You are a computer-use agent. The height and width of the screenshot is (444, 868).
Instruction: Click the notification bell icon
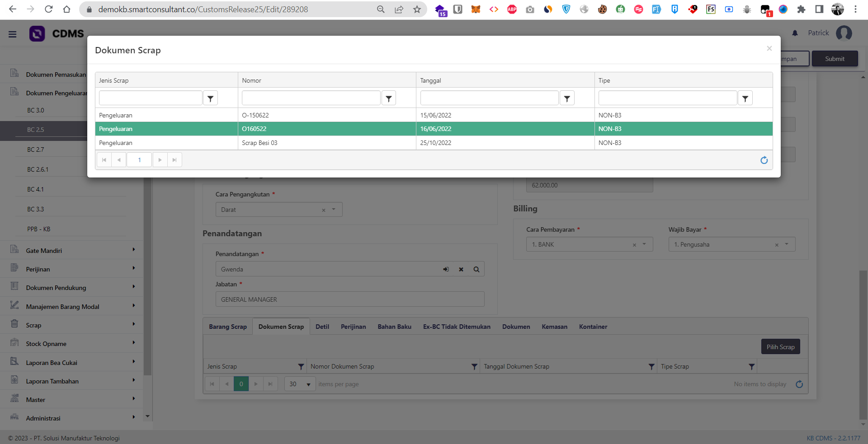click(x=795, y=33)
